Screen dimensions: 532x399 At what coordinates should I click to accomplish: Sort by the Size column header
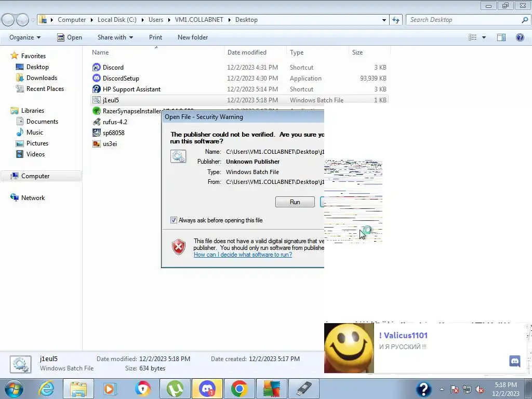[369, 52]
